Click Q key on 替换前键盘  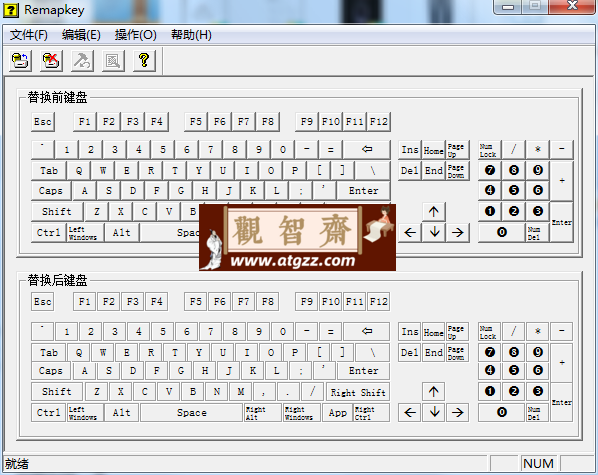[79, 171]
